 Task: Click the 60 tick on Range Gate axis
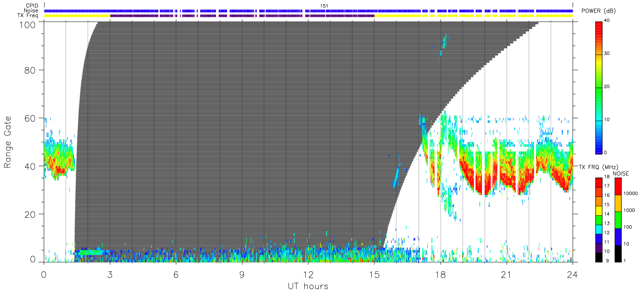point(31,118)
